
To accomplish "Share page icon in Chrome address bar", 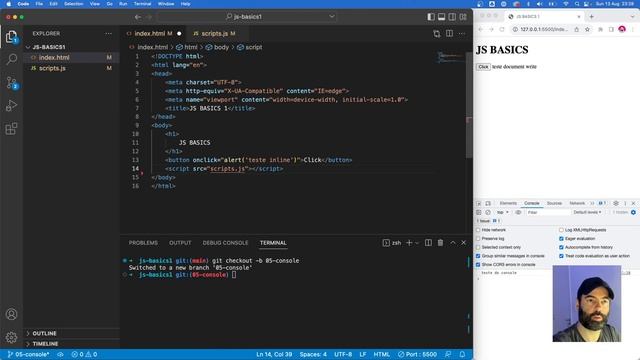I will pyautogui.click(x=576, y=29).
